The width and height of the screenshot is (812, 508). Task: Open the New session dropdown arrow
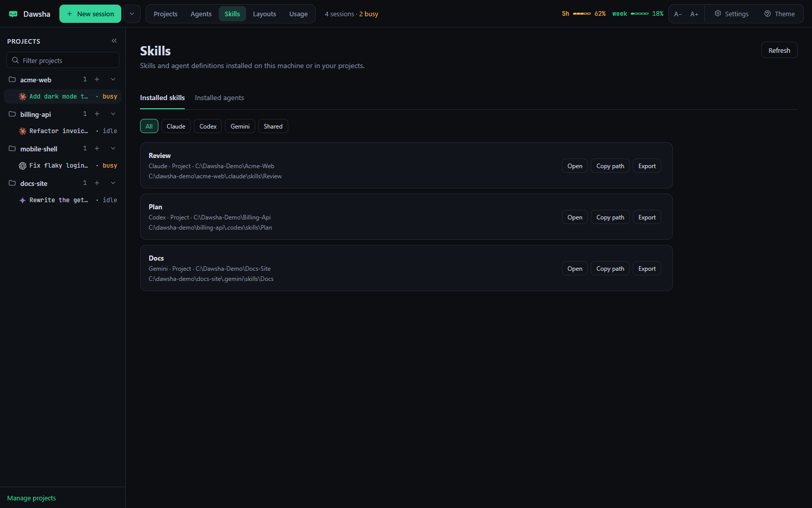[x=132, y=14]
